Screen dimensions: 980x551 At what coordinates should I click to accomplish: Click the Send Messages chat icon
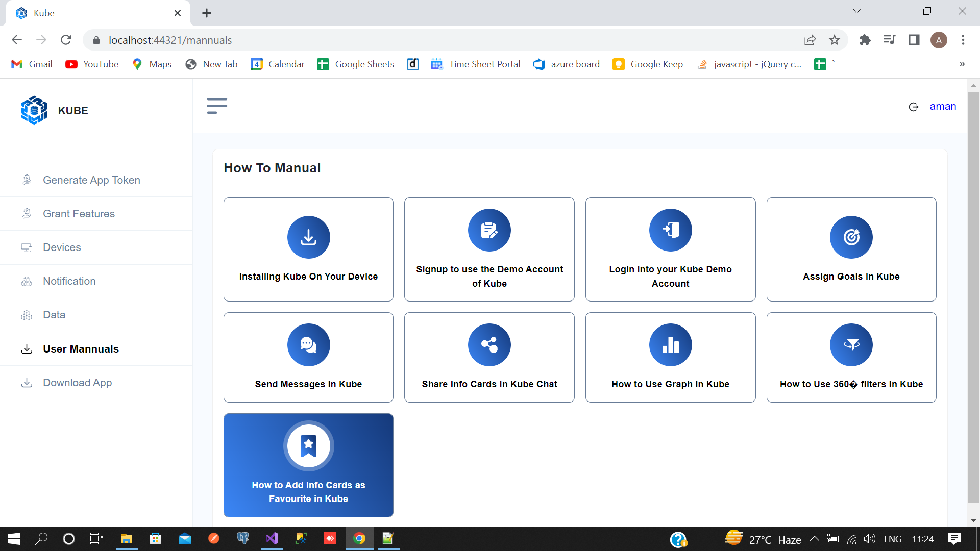308,345
